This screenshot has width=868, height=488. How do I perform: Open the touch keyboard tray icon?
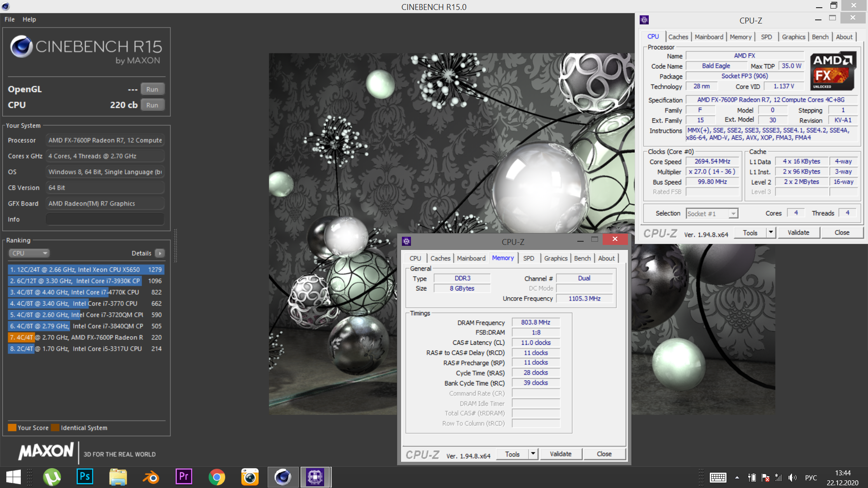pos(718,478)
